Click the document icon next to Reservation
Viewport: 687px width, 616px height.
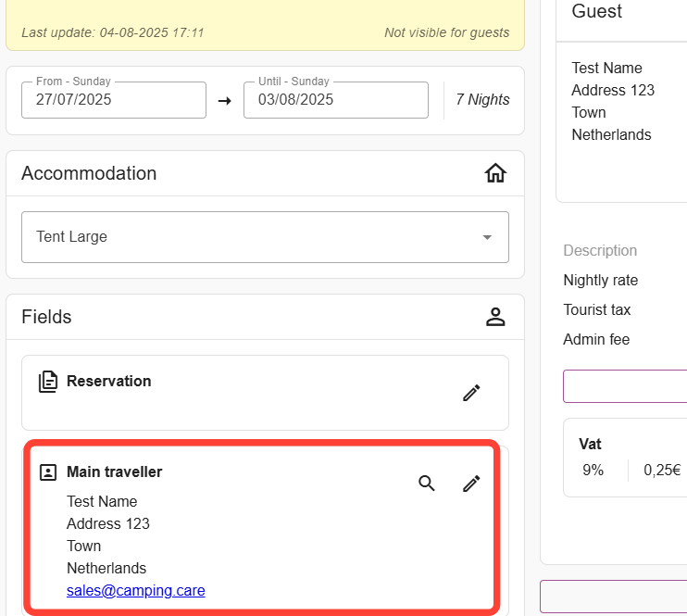pyautogui.click(x=47, y=382)
